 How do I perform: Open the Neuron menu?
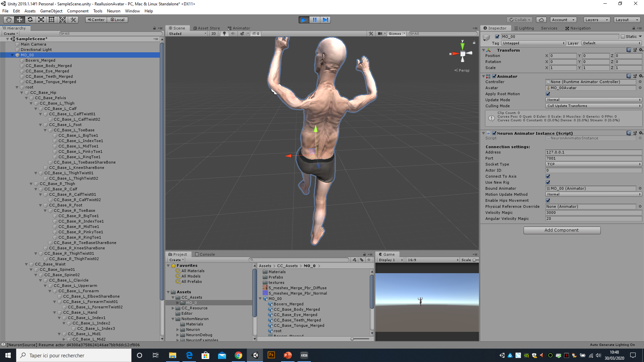click(x=114, y=11)
